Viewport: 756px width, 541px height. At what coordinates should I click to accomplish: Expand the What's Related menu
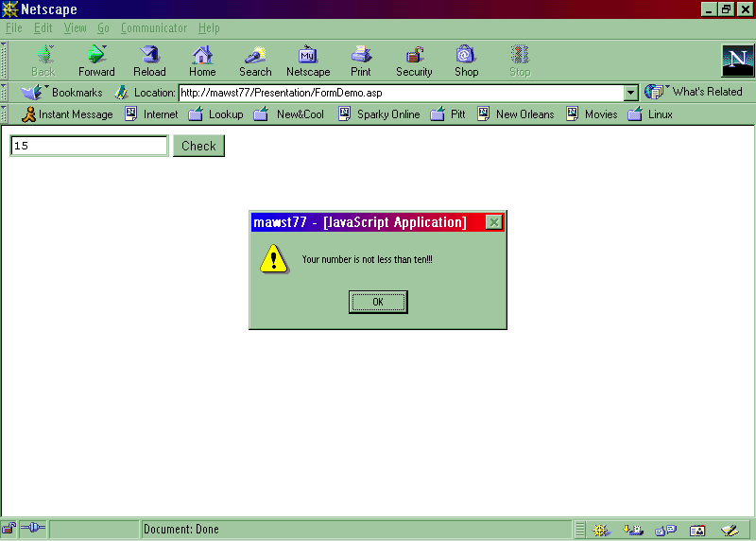[695, 92]
